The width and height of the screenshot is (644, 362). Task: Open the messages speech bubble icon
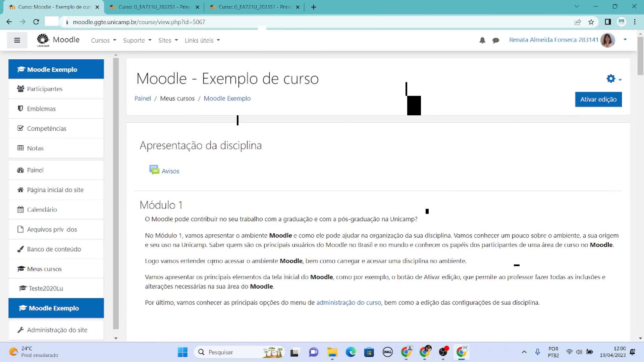[x=496, y=41]
